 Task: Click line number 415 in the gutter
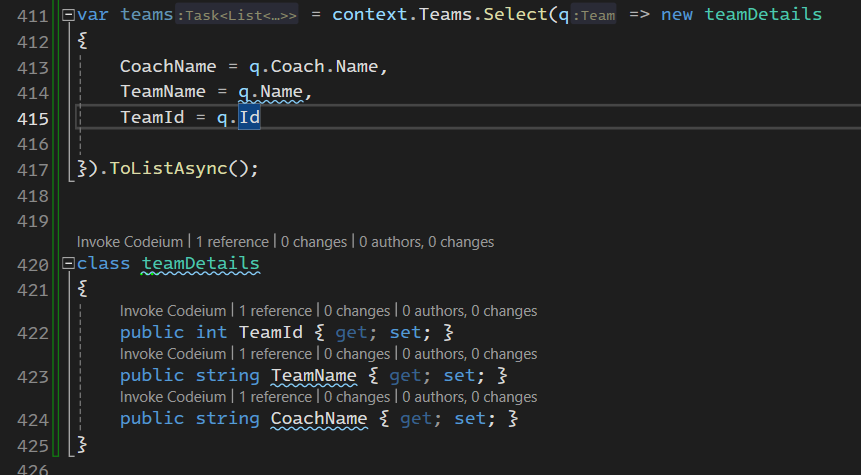point(32,119)
